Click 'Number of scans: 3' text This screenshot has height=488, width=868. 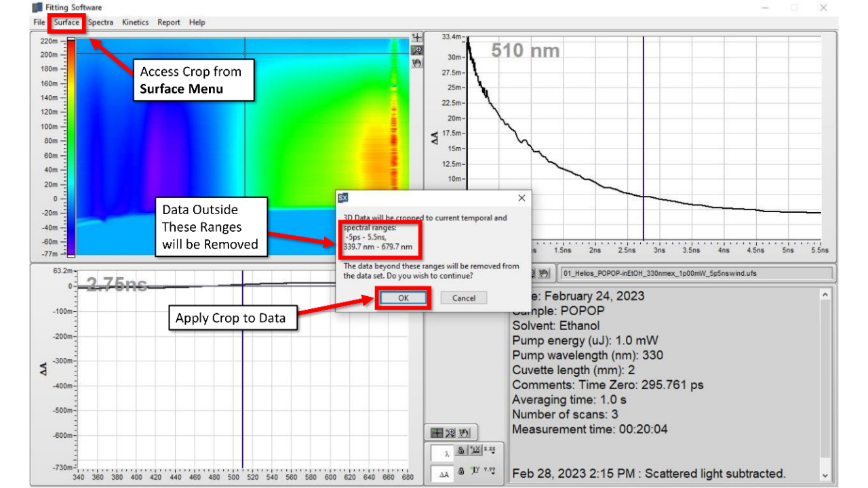click(x=565, y=414)
